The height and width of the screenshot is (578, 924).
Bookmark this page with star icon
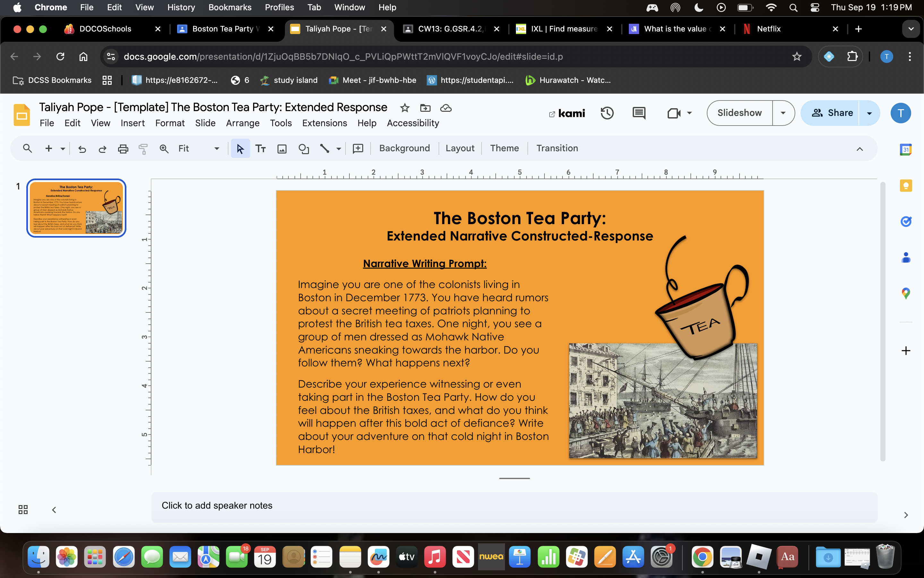pyautogui.click(x=797, y=57)
